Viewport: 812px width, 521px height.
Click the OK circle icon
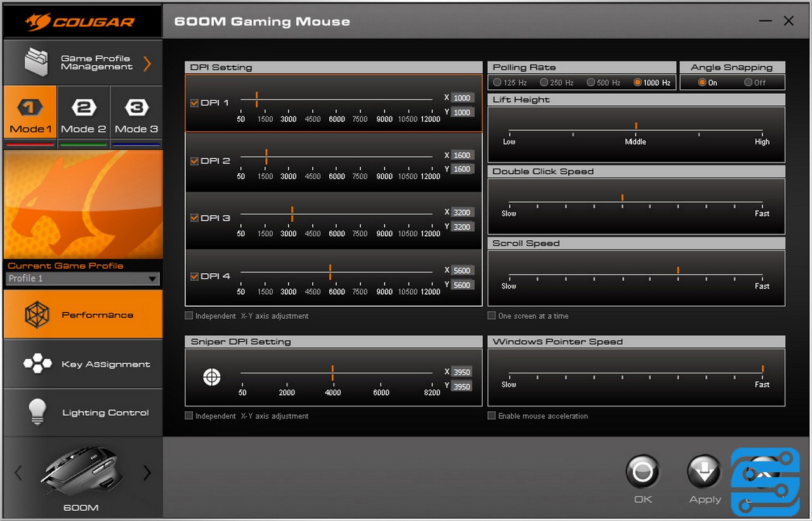(x=643, y=472)
